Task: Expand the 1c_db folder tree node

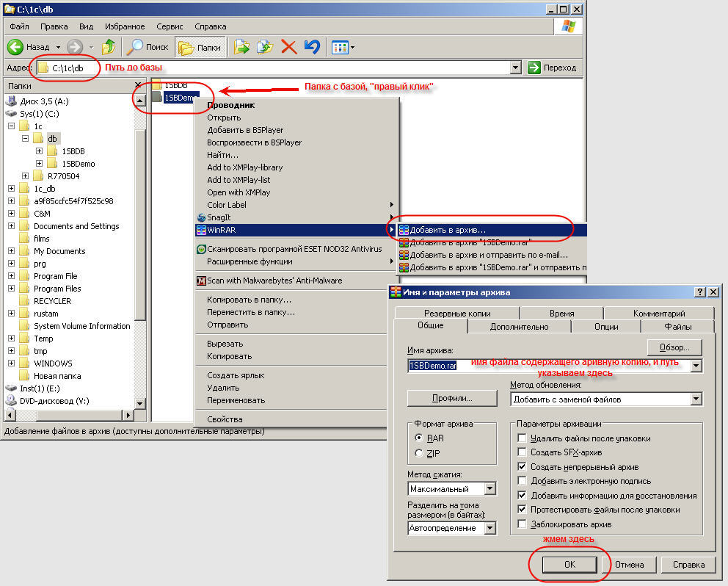Action: coord(12,189)
